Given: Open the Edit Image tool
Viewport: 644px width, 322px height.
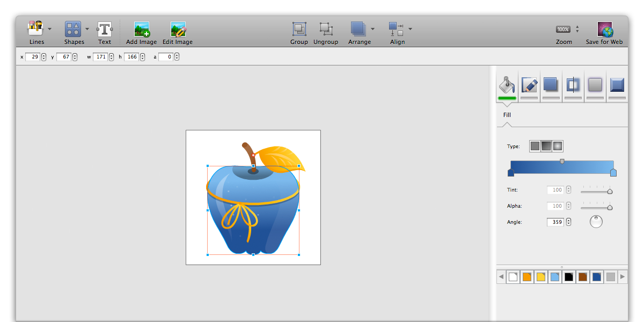Looking at the screenshot, I should (x=178, y=29).
